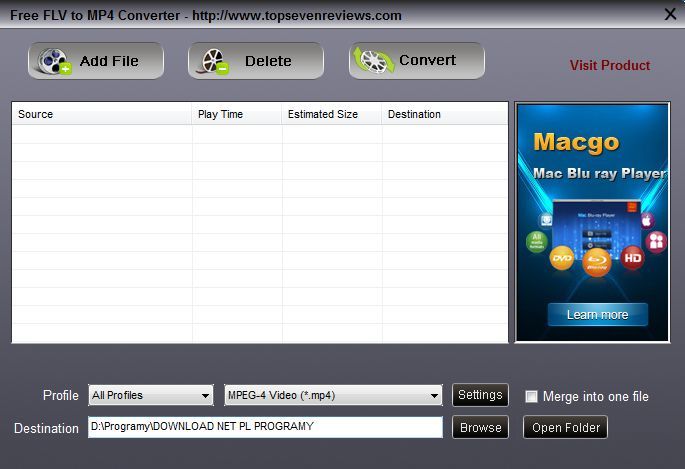
Task: Click the Blu-ray disc icon in ad
Action: (x=596, y=262)
